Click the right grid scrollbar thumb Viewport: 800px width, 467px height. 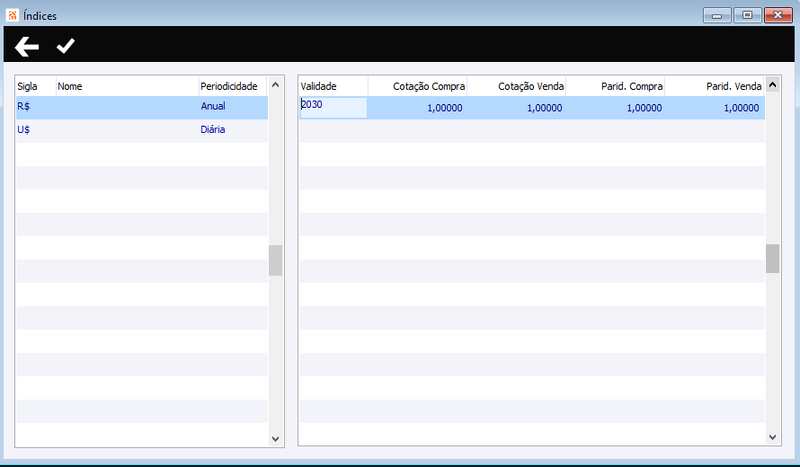click(772, 259)
